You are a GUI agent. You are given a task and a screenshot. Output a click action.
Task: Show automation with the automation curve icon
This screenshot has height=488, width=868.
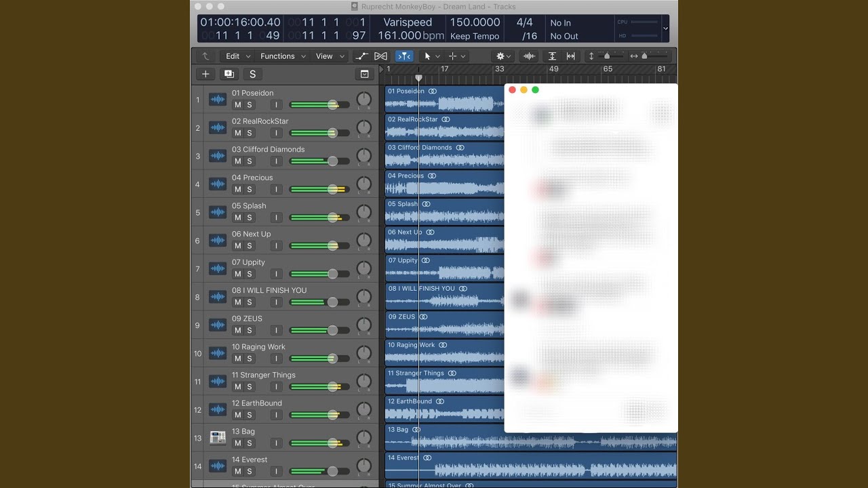click(x=361, y=56)
